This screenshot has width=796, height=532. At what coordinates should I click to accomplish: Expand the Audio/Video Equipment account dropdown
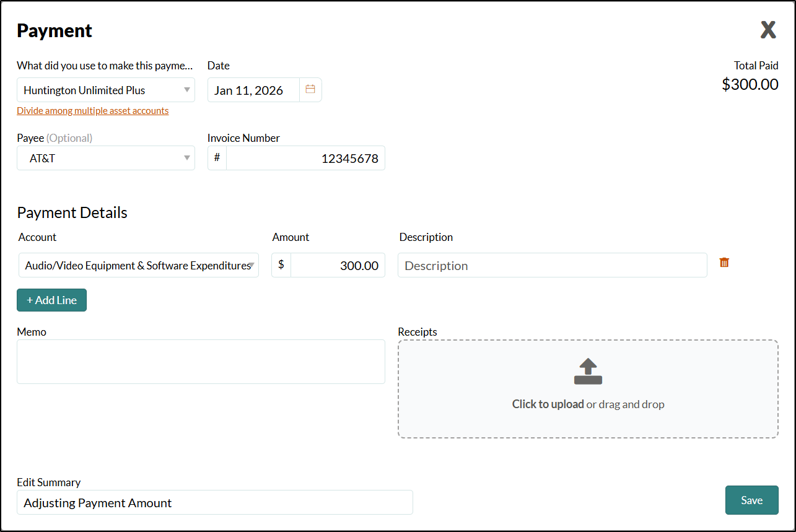(x=139, y=265)
